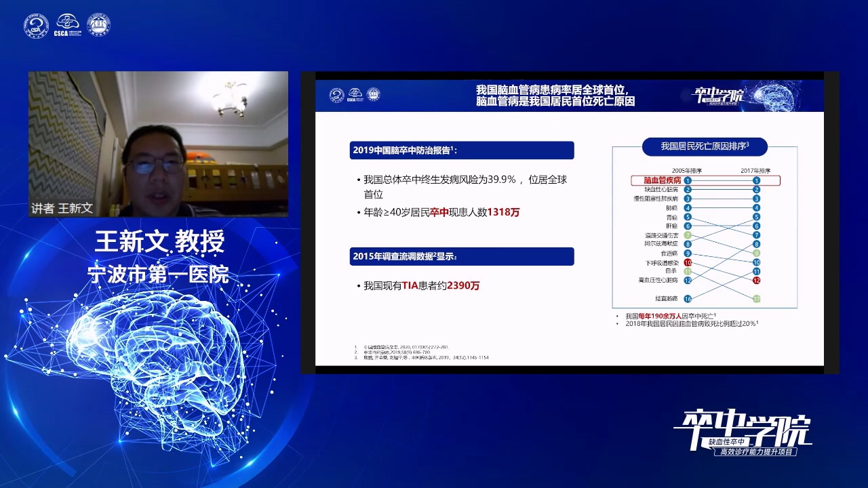868x488 pixels.
Task: Select the highlighted 脑血管疾病 row
Action: [x=705, y=181]
